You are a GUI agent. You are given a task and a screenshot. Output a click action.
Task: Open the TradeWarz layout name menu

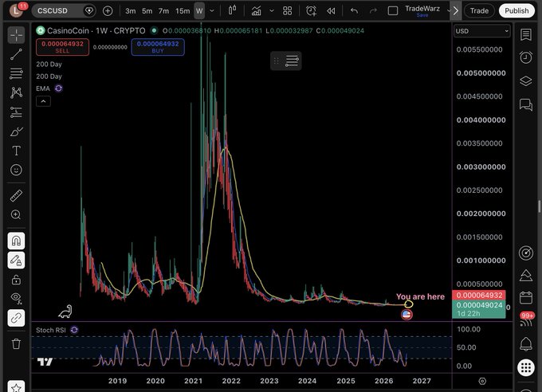422,10
